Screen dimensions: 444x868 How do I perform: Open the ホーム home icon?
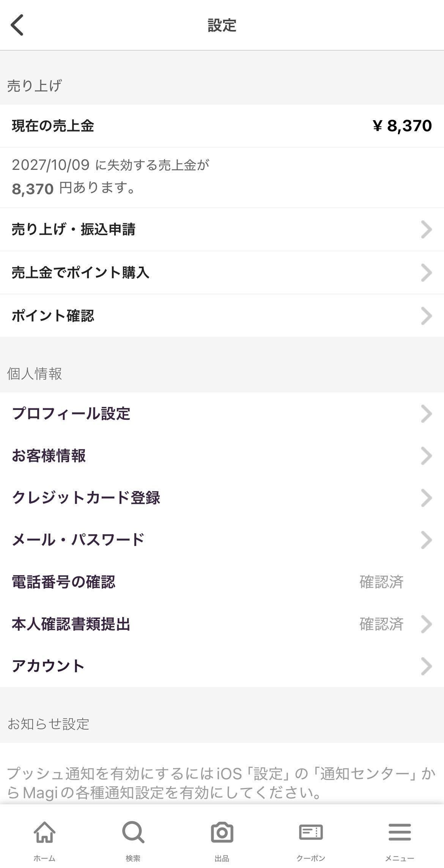44,832
